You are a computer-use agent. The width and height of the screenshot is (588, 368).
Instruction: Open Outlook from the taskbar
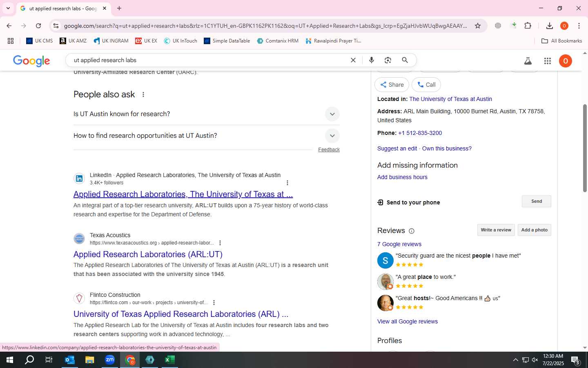69,360
